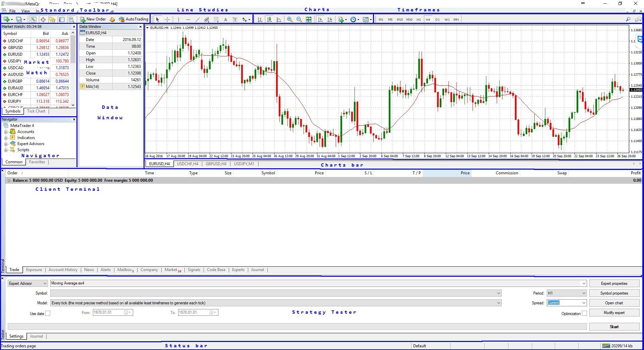
Task: Switch chart to Line Chart type
Action: [x=279, y=19]
